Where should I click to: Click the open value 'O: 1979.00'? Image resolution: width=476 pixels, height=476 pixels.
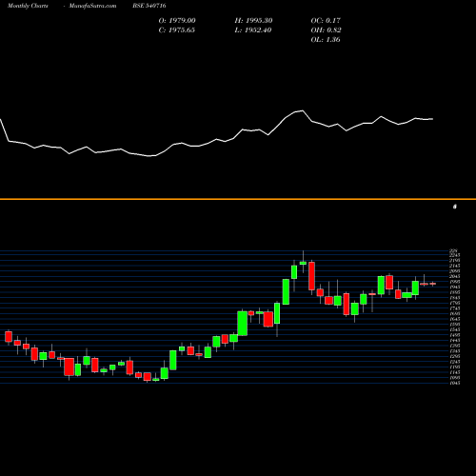(177, 21)
